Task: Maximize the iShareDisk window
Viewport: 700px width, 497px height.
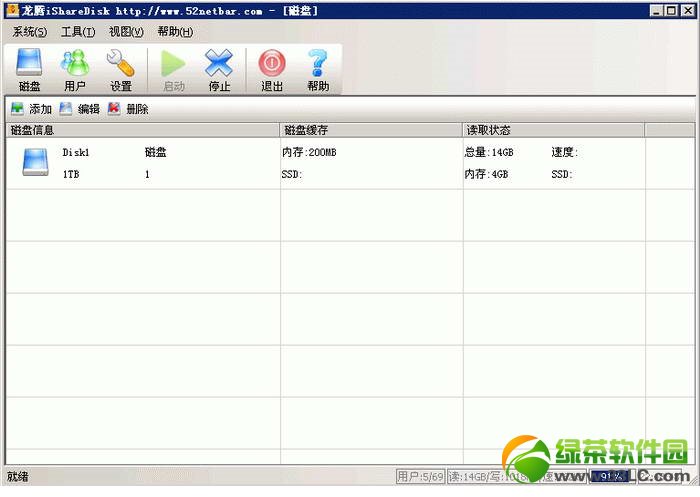Action: [671, 10]
